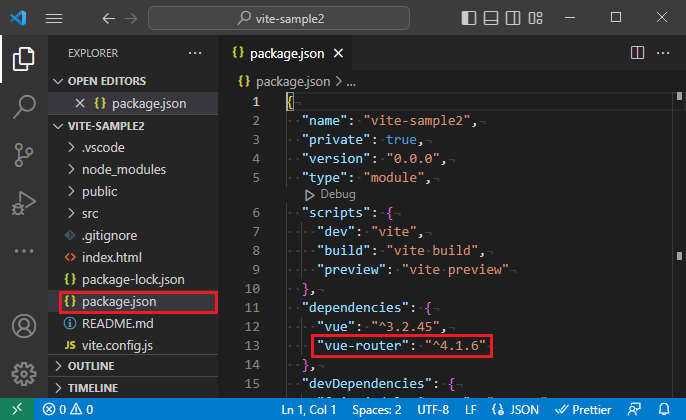Click the "private" key on line 3

pos(336,140)
